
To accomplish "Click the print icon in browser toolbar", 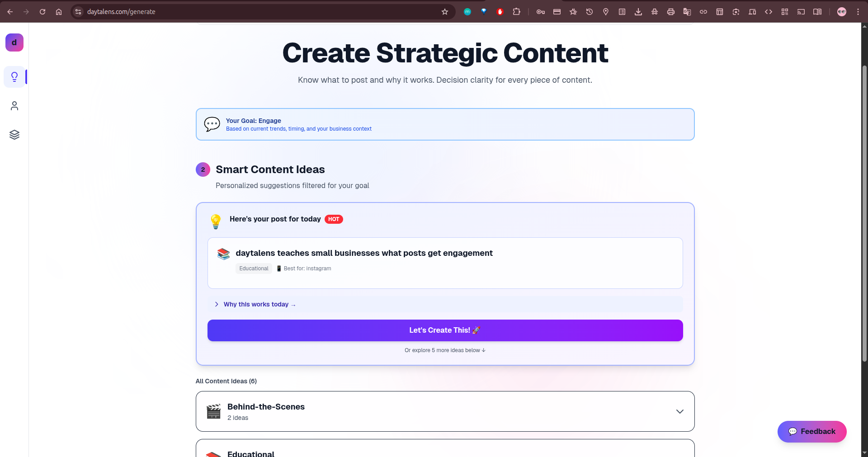I will point(671,12).
